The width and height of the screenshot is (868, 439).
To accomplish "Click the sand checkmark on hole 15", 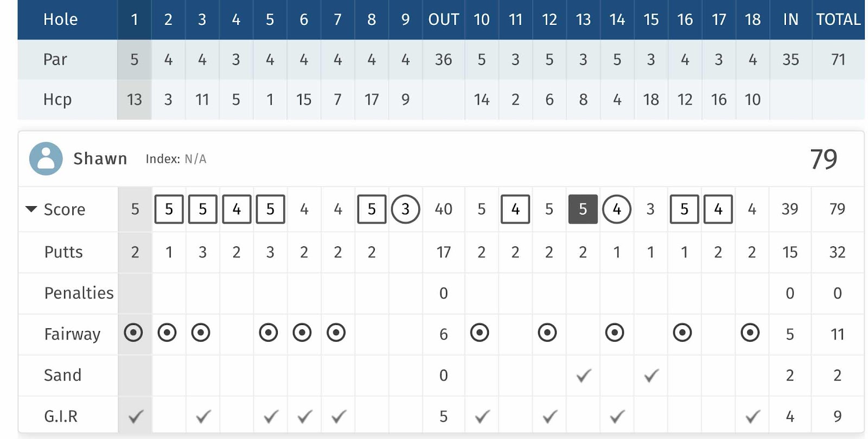I will coord(651,375).
